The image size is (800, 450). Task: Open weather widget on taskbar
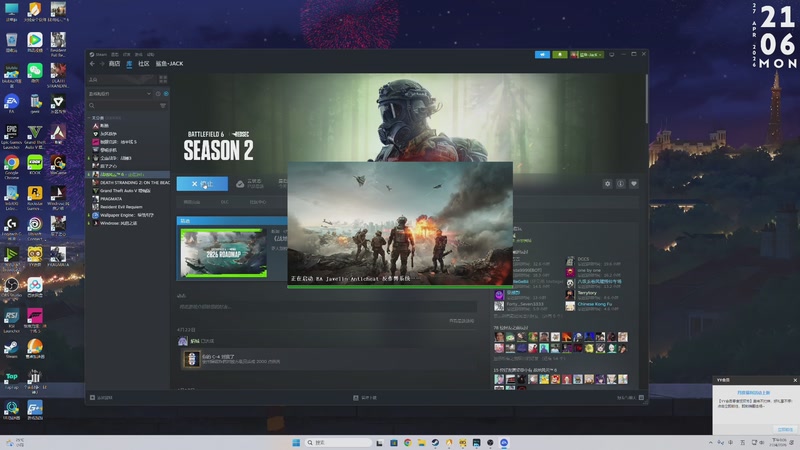(14, 442)
